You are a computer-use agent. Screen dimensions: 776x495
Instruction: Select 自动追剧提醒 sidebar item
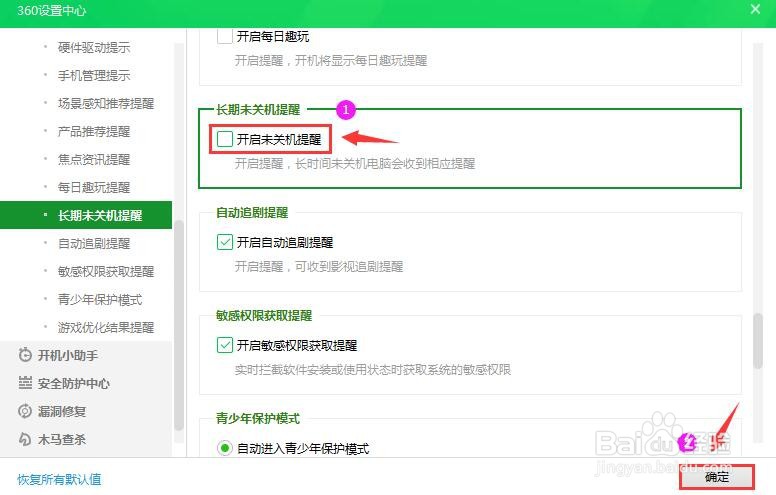(94, 244)
